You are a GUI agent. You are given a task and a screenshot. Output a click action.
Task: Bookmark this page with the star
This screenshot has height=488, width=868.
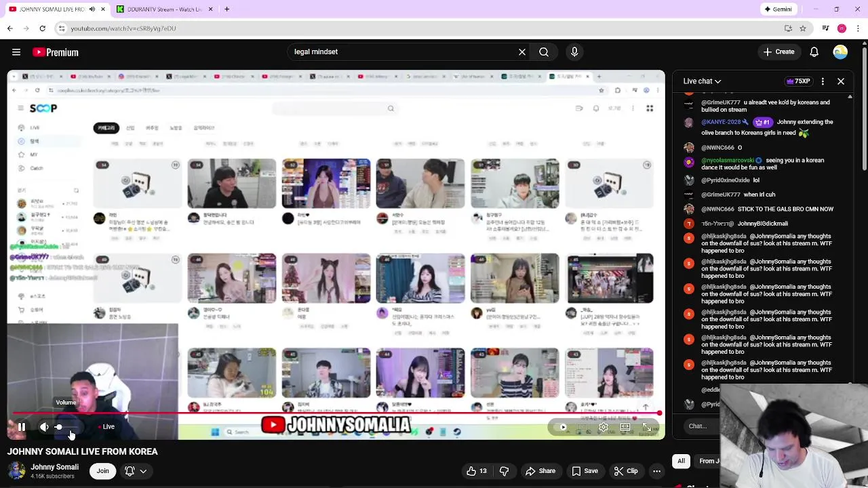pos(803,28)
